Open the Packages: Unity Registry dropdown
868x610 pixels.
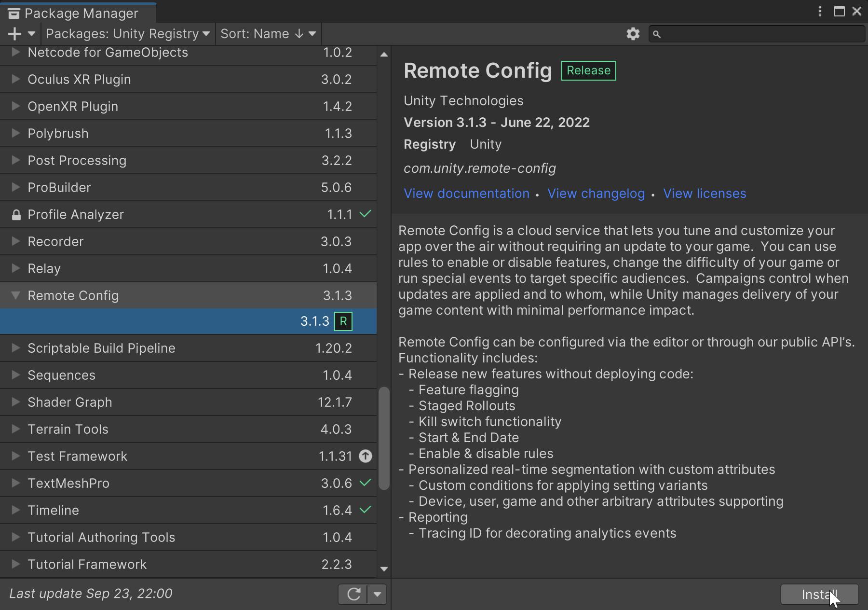[128, 34]
